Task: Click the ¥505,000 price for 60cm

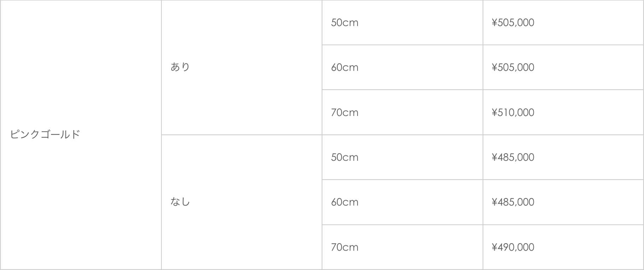Action: (x=513, y=67)
